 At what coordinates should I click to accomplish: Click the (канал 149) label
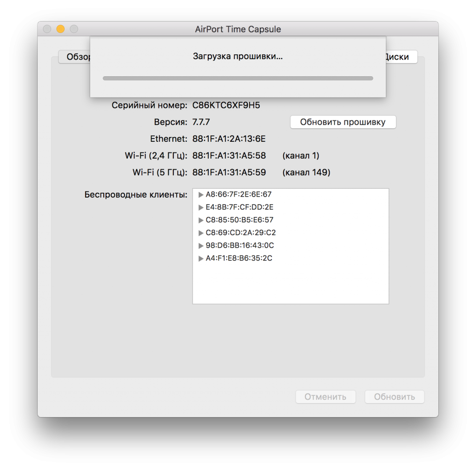pos(306,172)
